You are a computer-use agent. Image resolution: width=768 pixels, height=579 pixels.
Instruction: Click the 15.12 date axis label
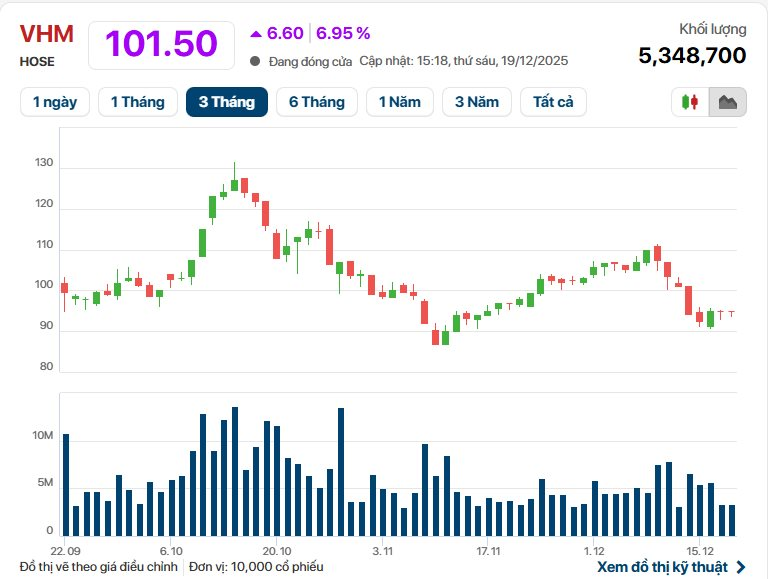(700, 551)
